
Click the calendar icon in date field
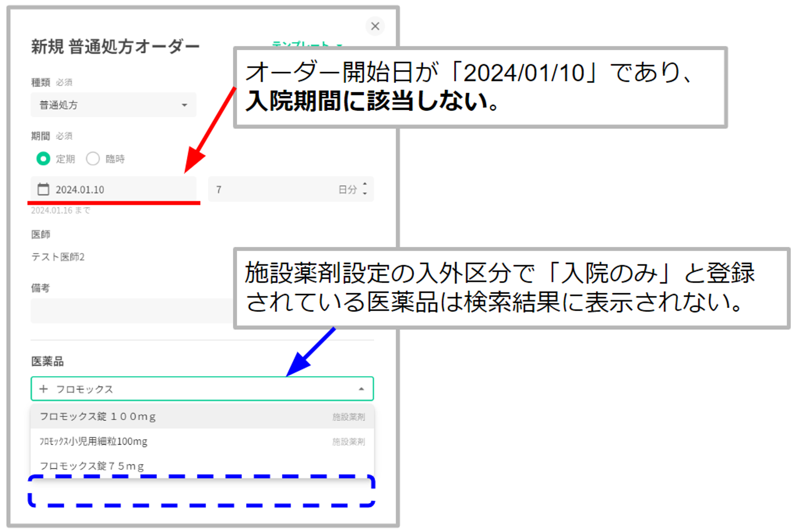(43, 189)
